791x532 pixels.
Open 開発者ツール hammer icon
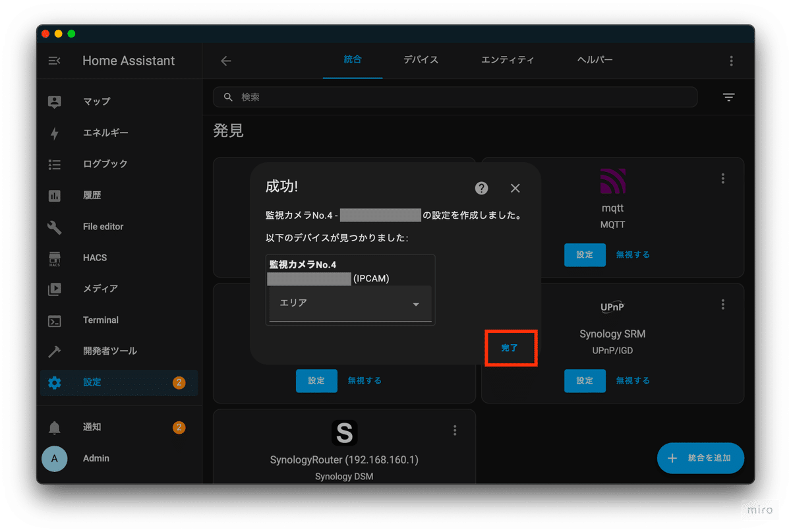pos(55,351)
